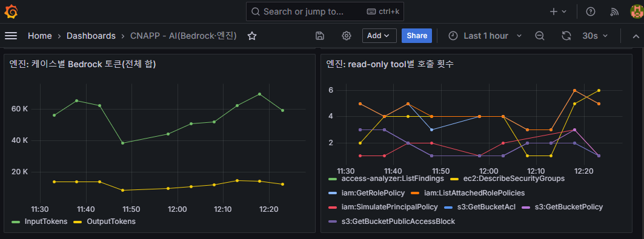Click CNAPP - AI(Bedrock·엔진) breadcrumb
The image size is (644, 239).
coord(184,36)
